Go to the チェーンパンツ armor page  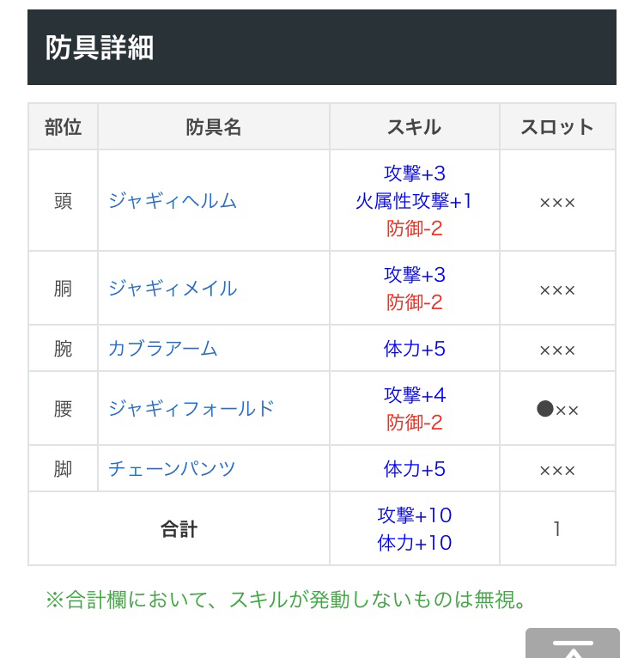point(172,469)
